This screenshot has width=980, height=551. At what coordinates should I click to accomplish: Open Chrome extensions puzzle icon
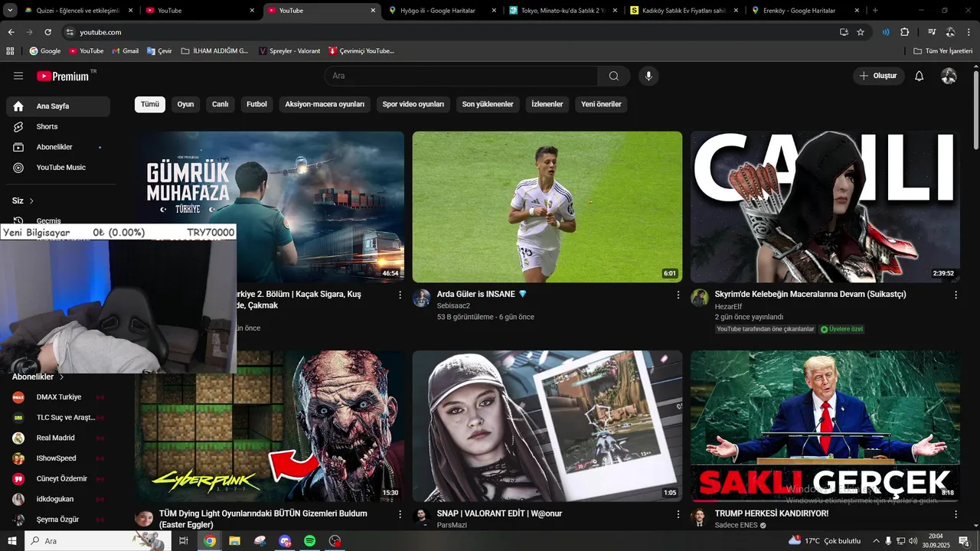click(905, 32)
